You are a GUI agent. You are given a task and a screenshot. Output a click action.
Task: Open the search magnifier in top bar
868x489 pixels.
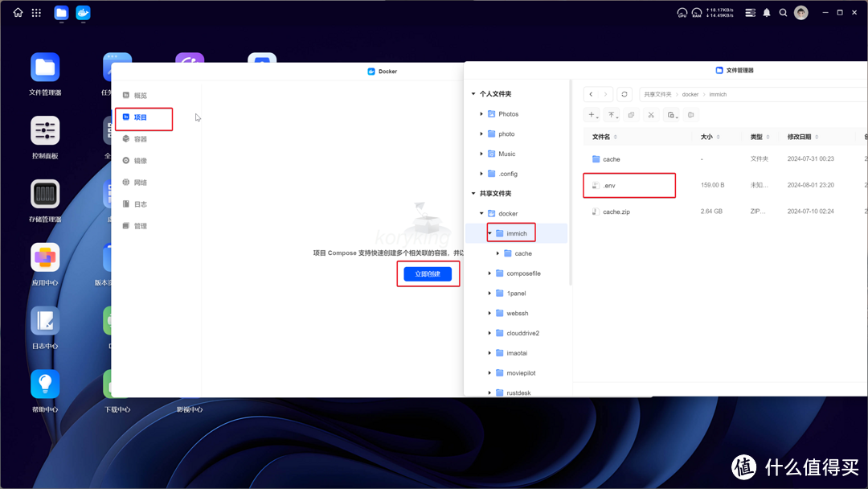click(784, 12)
